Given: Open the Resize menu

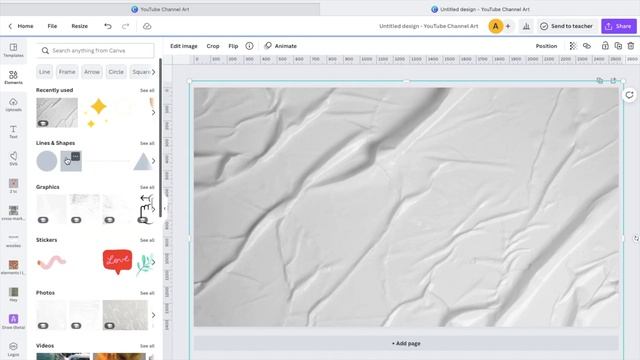Looking at the screenshot, I should click(x=80, y=26).
